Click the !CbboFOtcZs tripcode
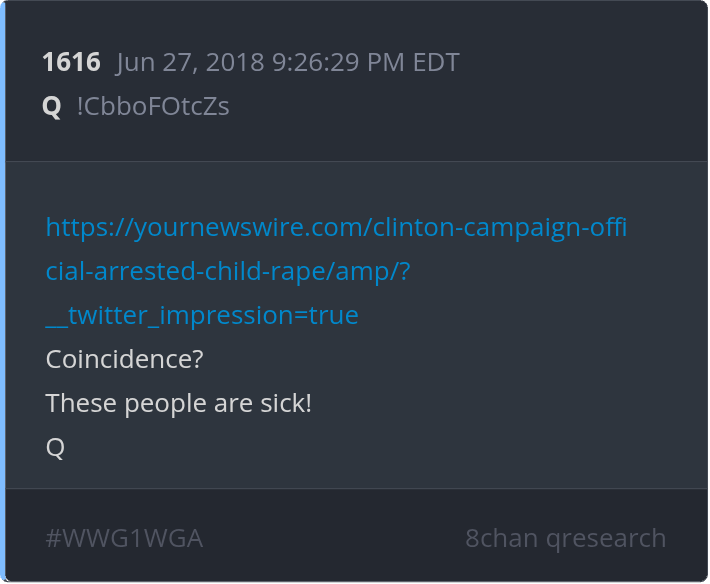Image resolution: width=710 pixels, height=584 pixels. pos(153,106)
